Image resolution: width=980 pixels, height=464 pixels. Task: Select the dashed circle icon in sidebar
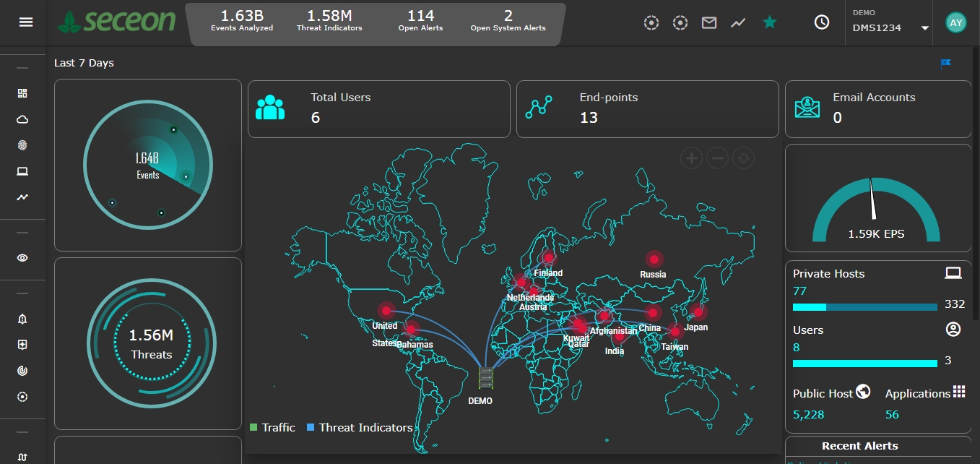22,397
